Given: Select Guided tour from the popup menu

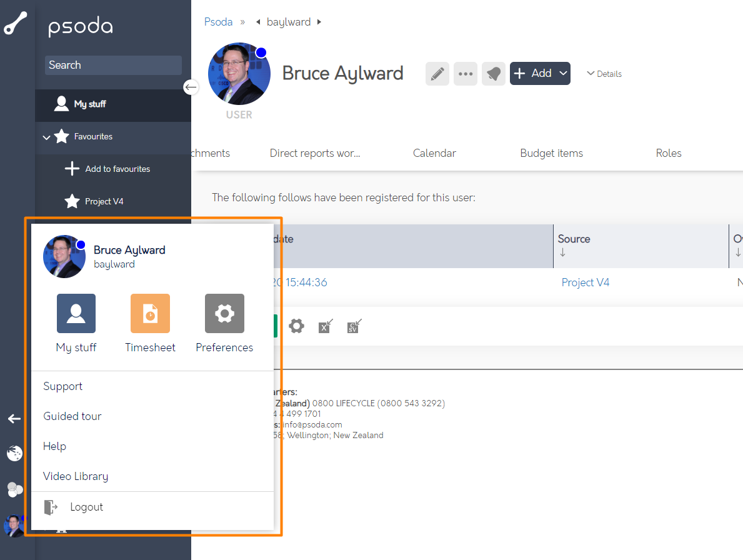Looking at the screenshot, I should coord(72,416).
